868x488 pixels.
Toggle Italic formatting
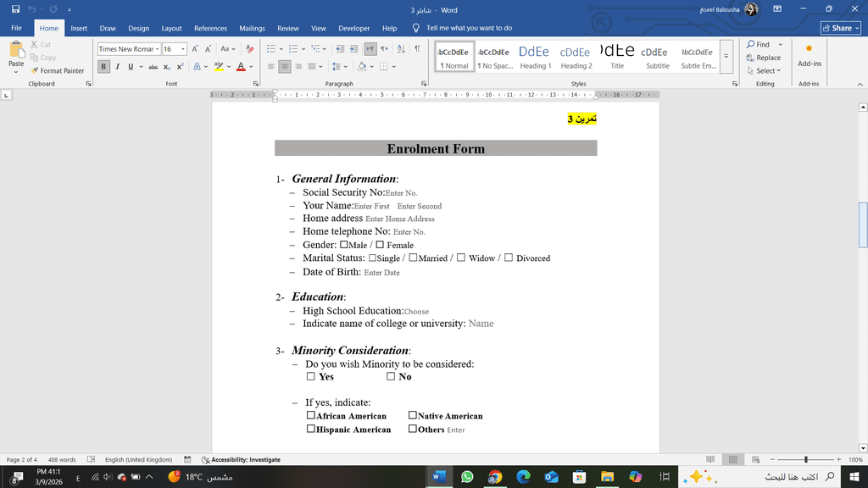tap(117, 66)
